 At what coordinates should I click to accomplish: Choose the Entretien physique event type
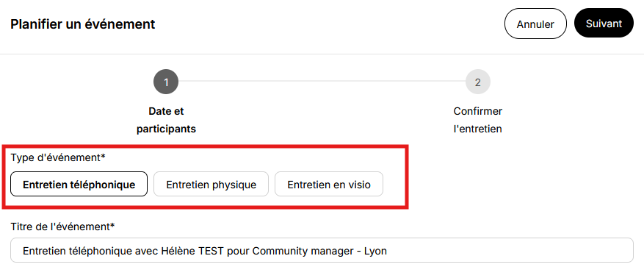[211, 185]
